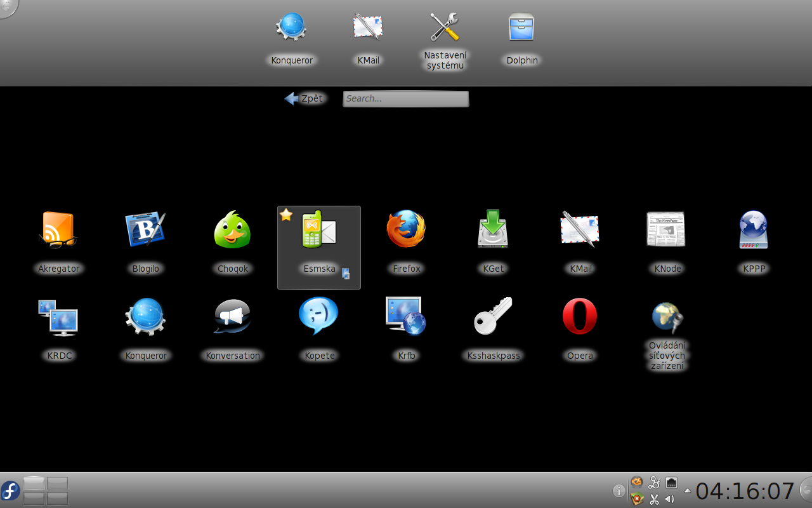Open the KPPP dialer
This screenshot has width=812, height=508.
point(754,230)
